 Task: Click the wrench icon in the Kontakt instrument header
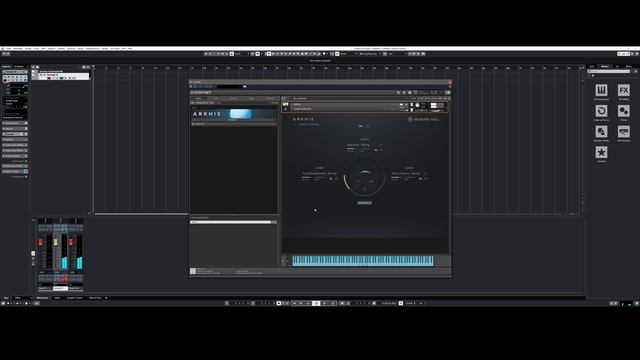pyautogui.click(x=285, y=104)
